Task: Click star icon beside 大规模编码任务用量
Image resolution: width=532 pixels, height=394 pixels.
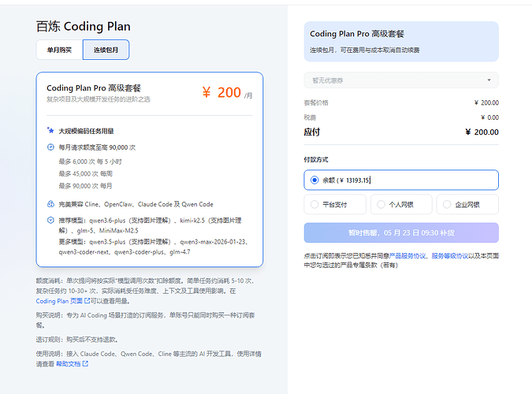Action: click(50, 130)
